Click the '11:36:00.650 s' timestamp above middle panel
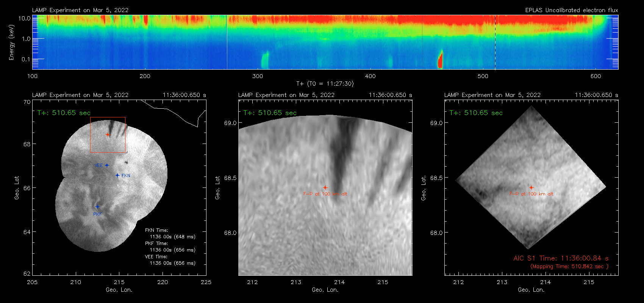This screenshot has height=303, width=644. pyautogui.click(x=391, y=95)
